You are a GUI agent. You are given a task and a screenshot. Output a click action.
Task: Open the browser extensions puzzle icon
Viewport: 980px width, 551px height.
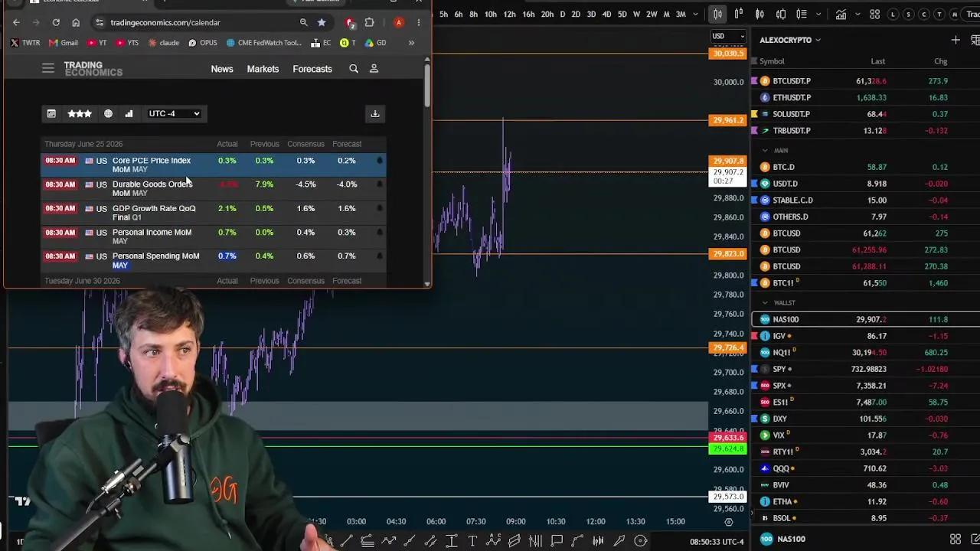tap(369, 22)
